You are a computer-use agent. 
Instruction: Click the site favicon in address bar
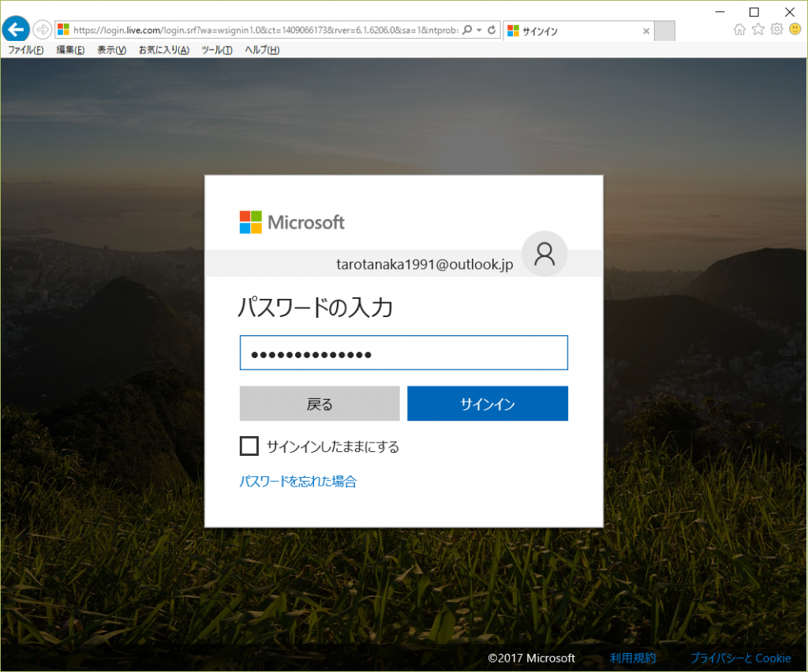[63, 30]
